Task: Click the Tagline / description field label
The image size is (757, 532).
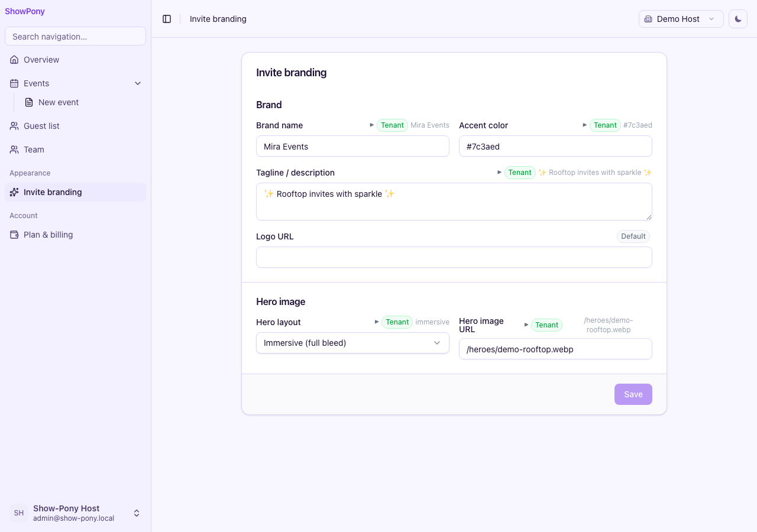Action: (295, 173)
